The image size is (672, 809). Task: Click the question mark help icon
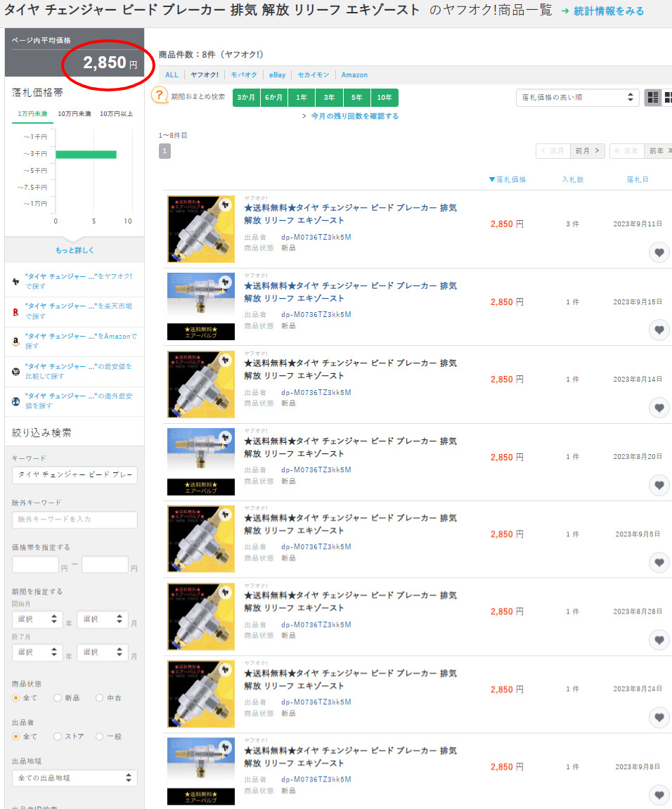(160, 96)
